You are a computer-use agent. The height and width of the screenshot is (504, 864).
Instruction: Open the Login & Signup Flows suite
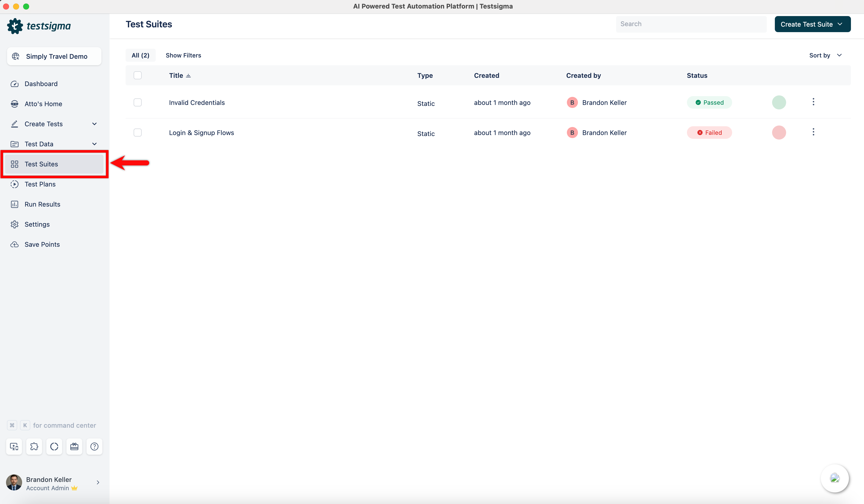tap(201, 133)
